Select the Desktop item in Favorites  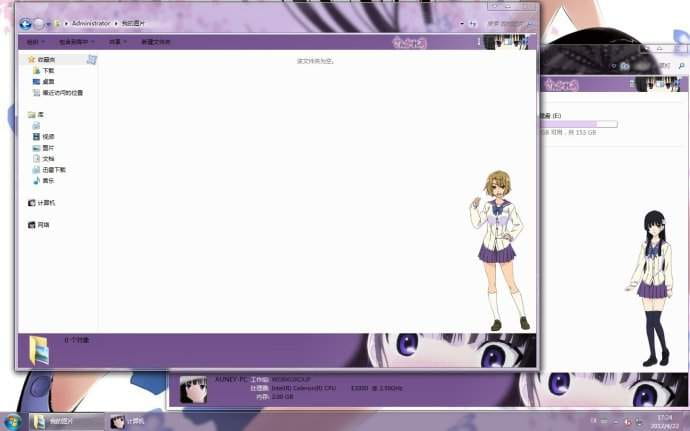click(47, 82)
